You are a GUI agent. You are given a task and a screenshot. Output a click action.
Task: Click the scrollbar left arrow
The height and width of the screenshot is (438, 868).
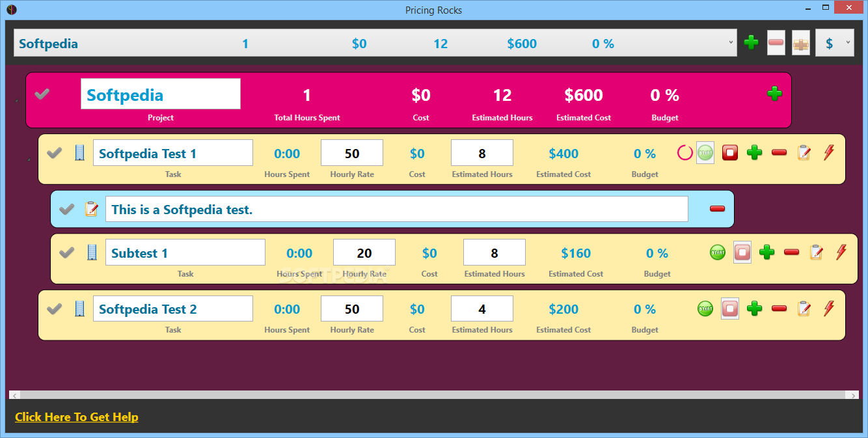point(15,395)
